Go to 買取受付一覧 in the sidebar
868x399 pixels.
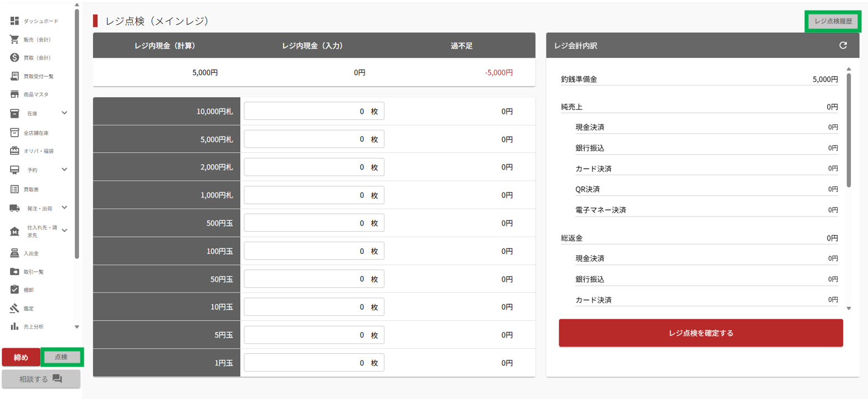(38, 76)
